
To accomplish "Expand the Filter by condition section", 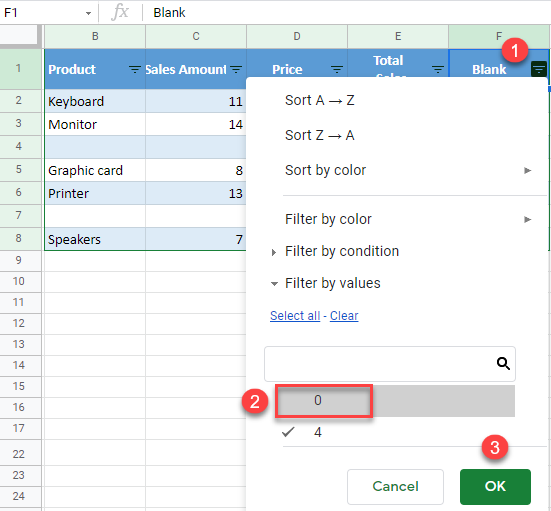I will tap(274, 252).
